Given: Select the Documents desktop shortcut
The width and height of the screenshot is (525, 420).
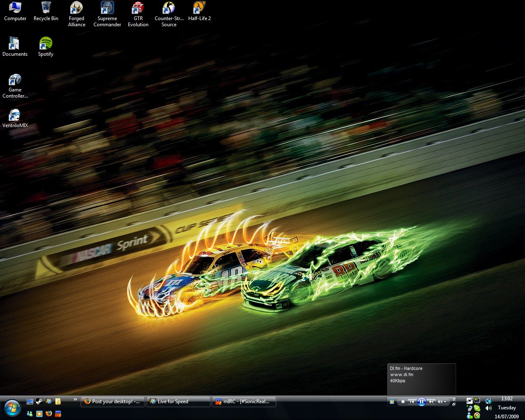Looking at the screenshot, I should [15, 47].
